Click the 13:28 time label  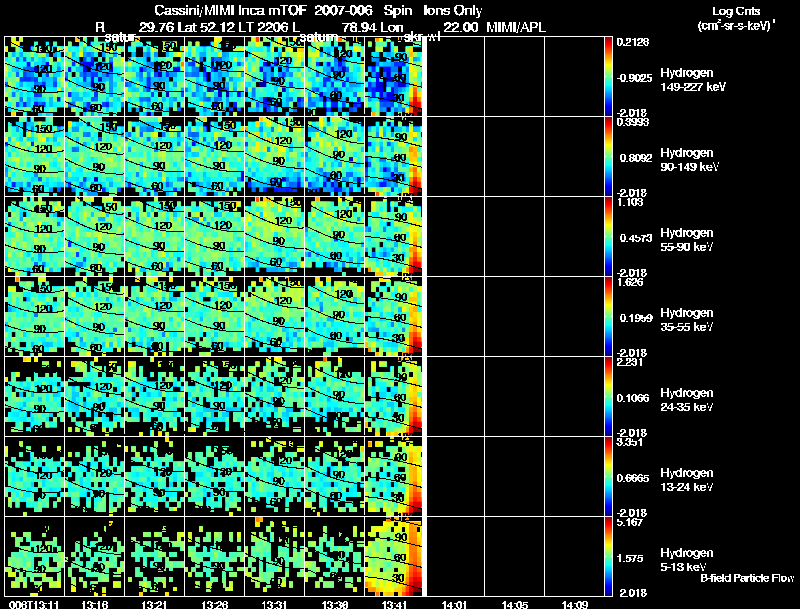tap(215, 604)
